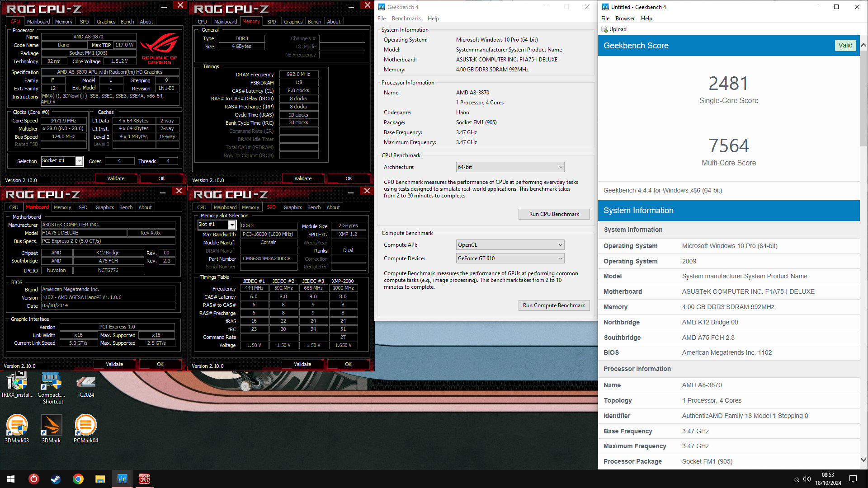Click Run Compute Benchmark button

(x=554, y=305)
